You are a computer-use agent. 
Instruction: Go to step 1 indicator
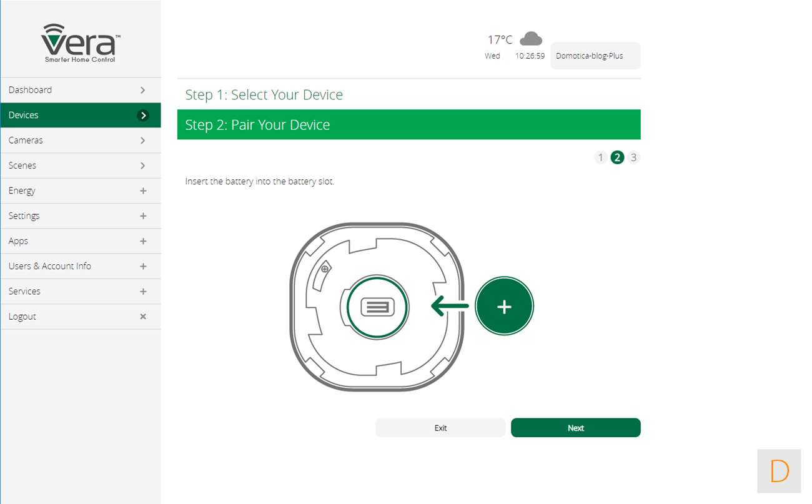pyautogui.click(x=600, y=157)
